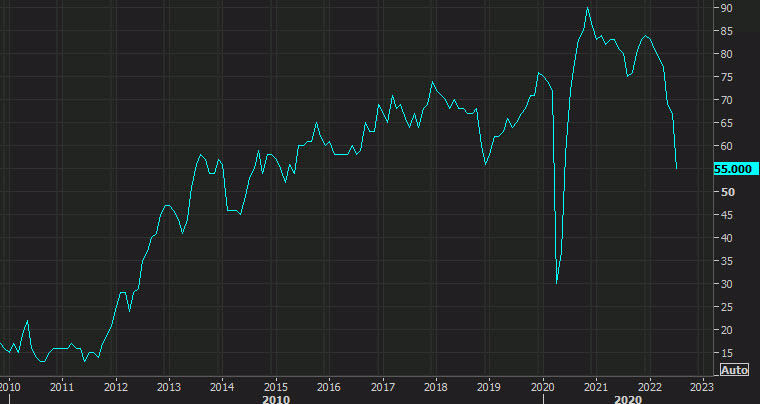Screen dimensions: 760x404
Task: Click the 60 label on the price axis
Action: click(x=726, y=146)
